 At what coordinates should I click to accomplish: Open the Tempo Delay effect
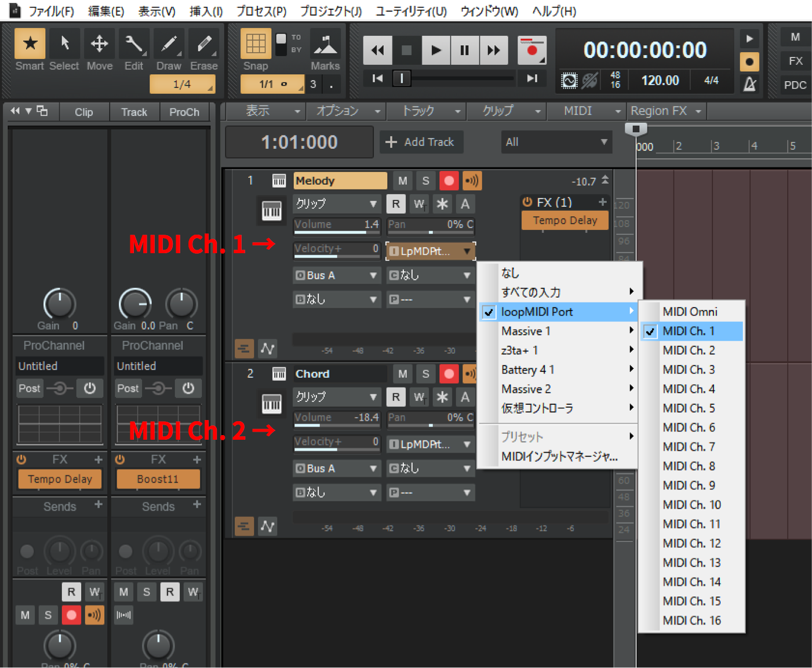click(564, 220)
